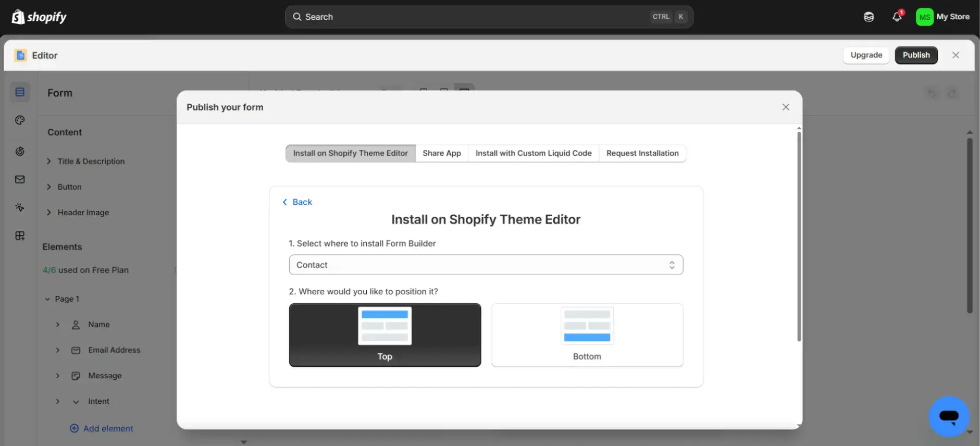The image size is (980, 446).
Task: Click the Editor app icon
Action: click(20, 55)
